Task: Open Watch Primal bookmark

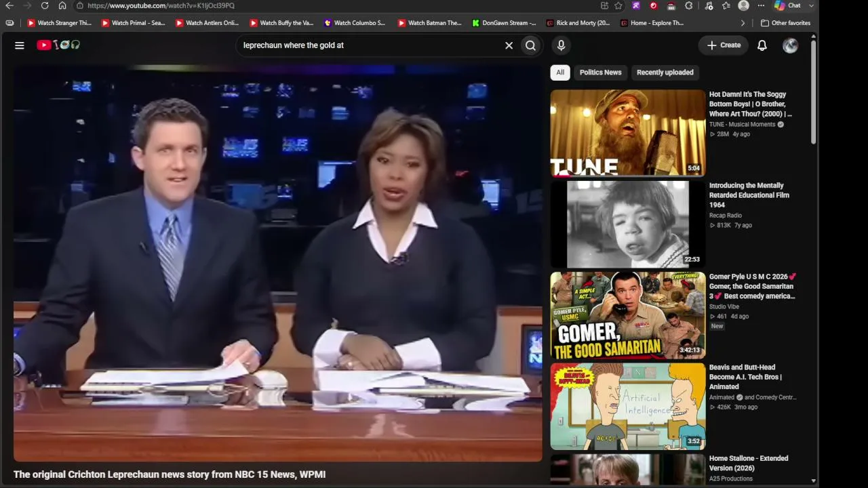Action: pyautogui.click(x=134, y=23)
